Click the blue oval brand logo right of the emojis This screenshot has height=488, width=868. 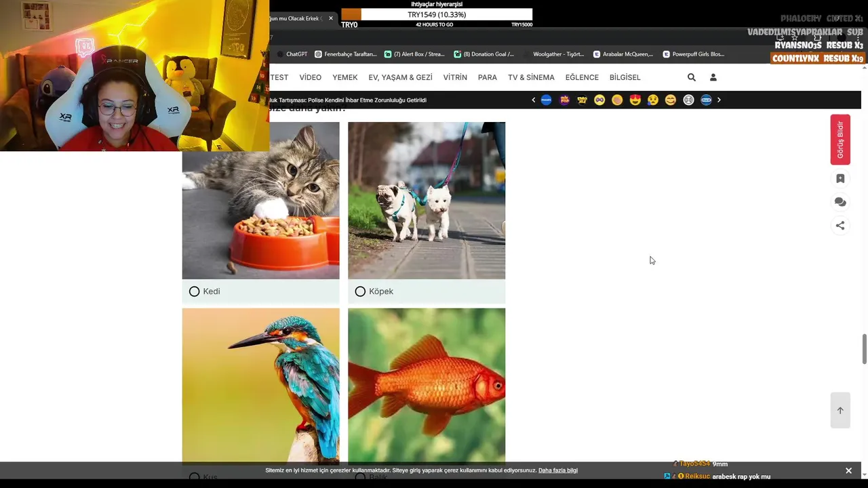pos(706,100)
